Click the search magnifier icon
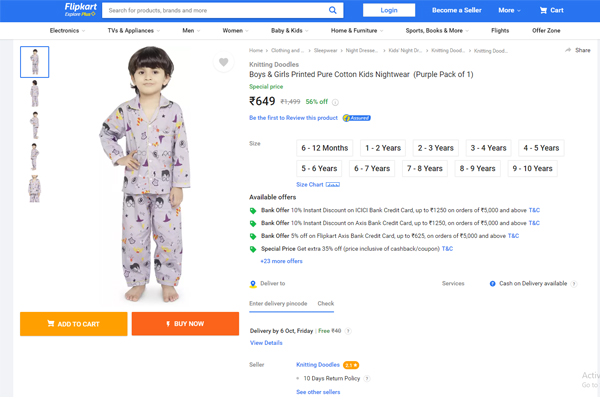600x400 pixels. [x=333, y=10]
